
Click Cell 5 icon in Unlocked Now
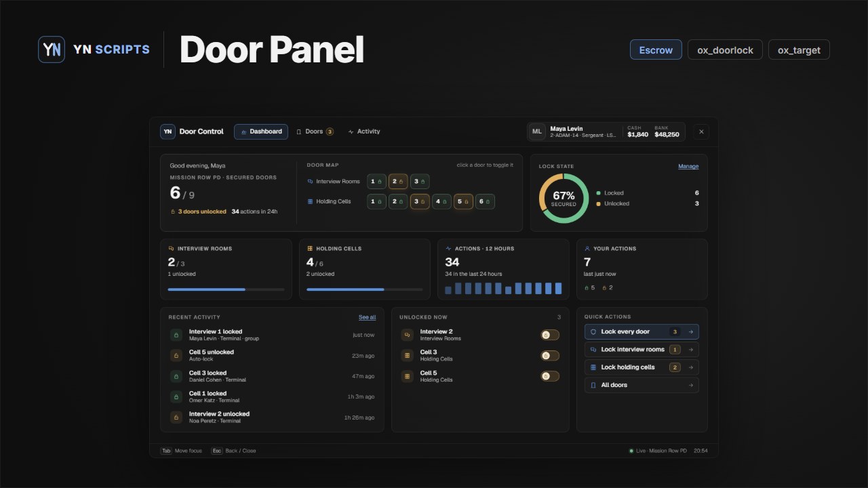click(408, 376)
